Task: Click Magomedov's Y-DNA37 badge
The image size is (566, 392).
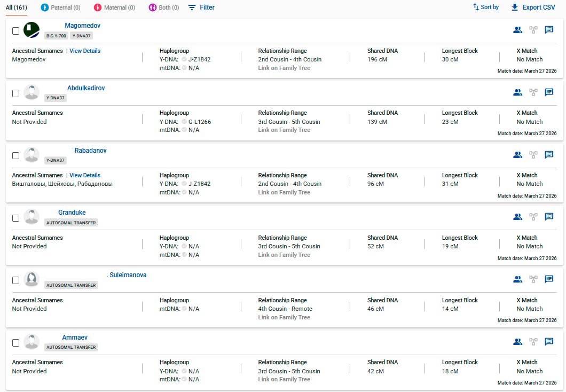Action: point(81,36)
